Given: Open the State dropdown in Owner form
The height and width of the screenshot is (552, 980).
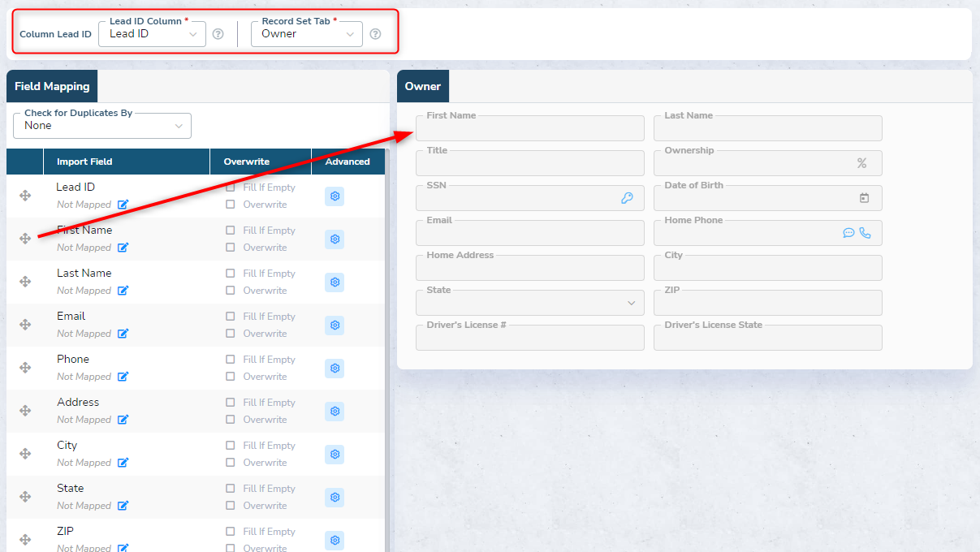Looking at the screenshot, I should pyautogui.click(x=530, y=303).
